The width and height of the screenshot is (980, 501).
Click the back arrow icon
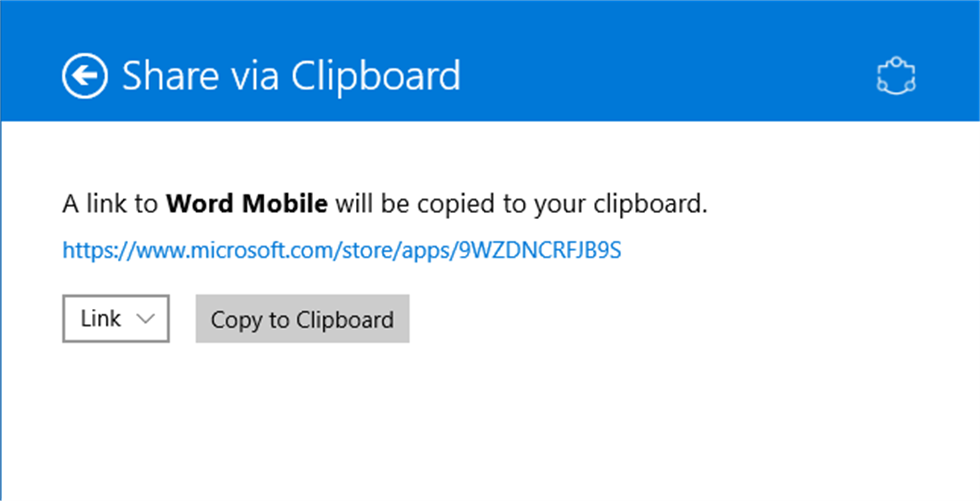tap(84, 76)
